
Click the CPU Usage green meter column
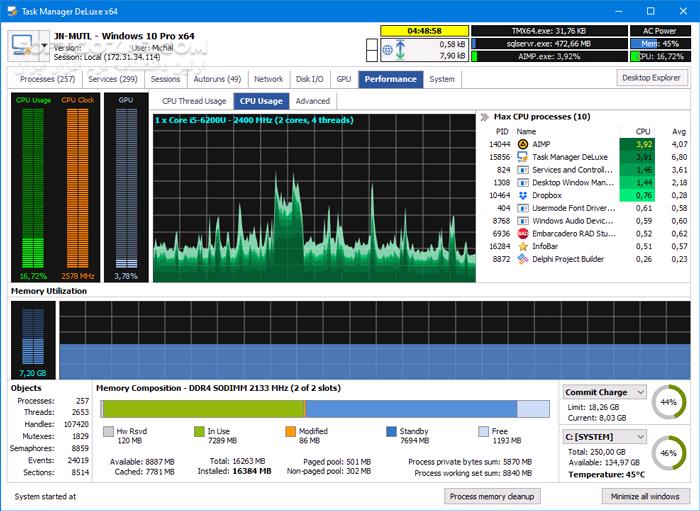[33, 188]
